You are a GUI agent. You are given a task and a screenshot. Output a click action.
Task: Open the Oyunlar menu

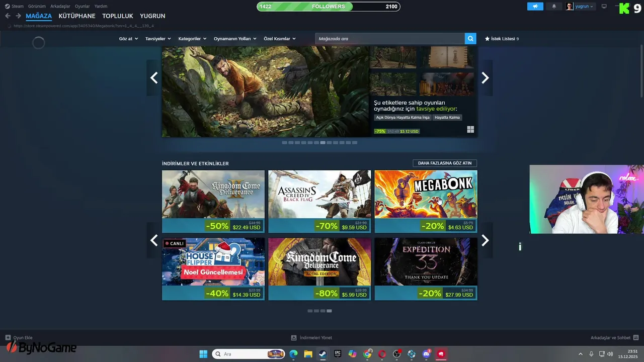pyautogui.click(x=83, y=6)
